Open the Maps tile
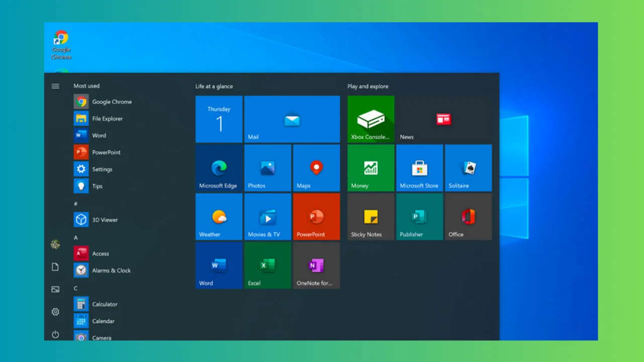644x362 pixels. [x=316, y=168]
